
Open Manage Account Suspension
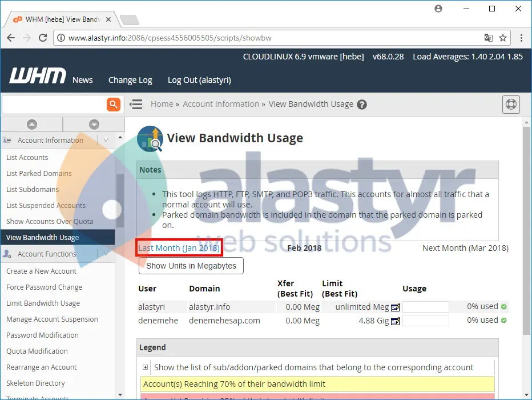pos(52,319)
